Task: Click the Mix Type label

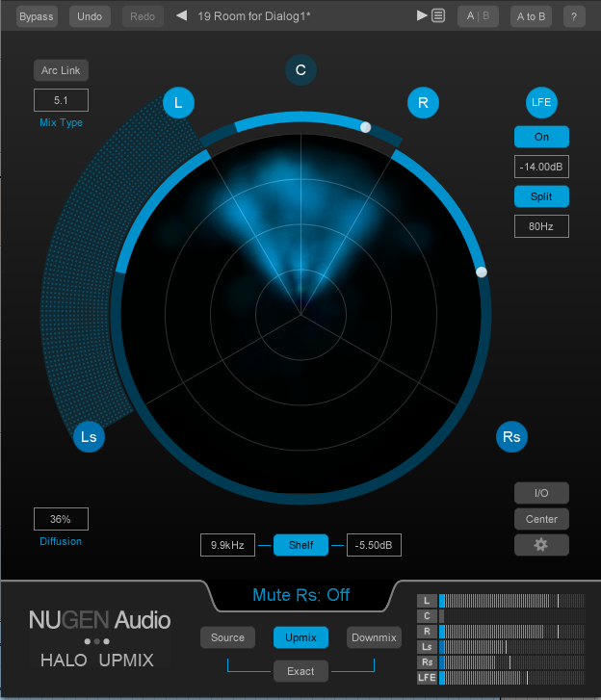Action: tap(61, 123)
